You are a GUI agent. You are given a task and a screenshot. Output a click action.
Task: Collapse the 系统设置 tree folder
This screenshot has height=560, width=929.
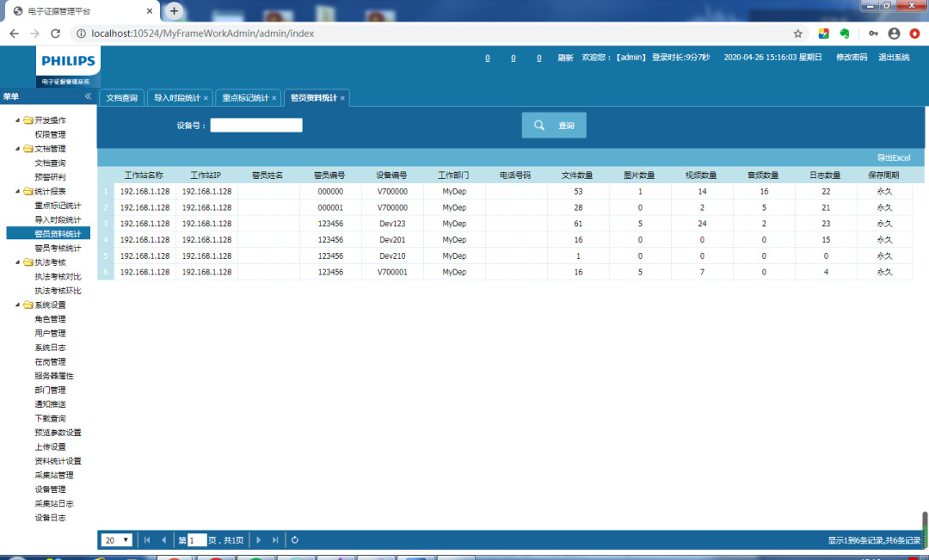18,305
